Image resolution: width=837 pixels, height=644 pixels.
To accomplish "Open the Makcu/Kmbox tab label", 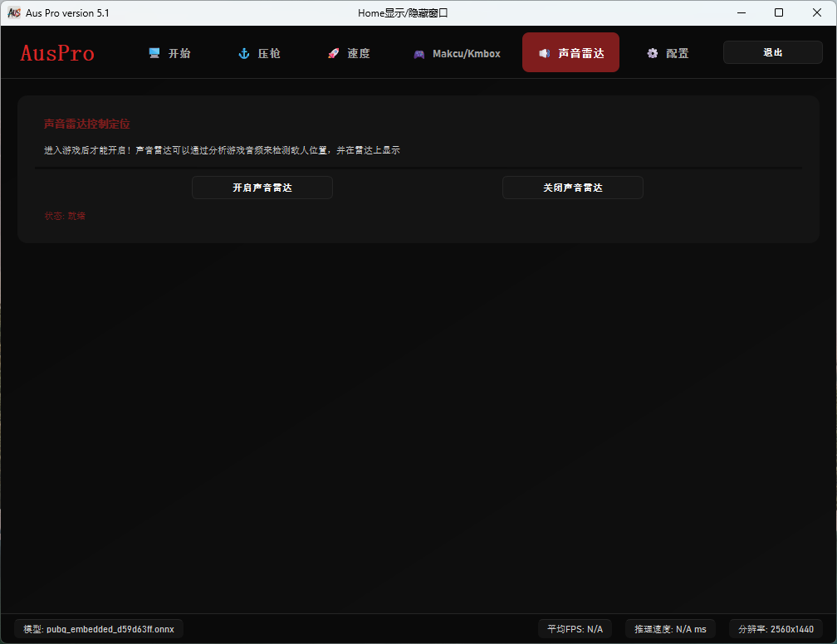I will point(467,53).
